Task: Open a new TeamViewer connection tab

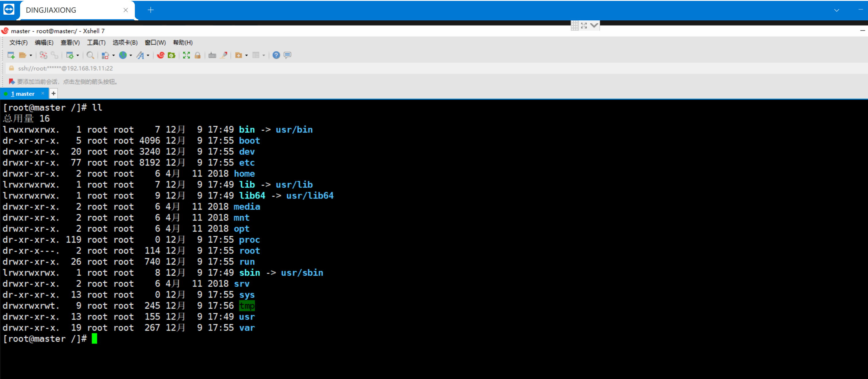Action: [x=151, y=10]
